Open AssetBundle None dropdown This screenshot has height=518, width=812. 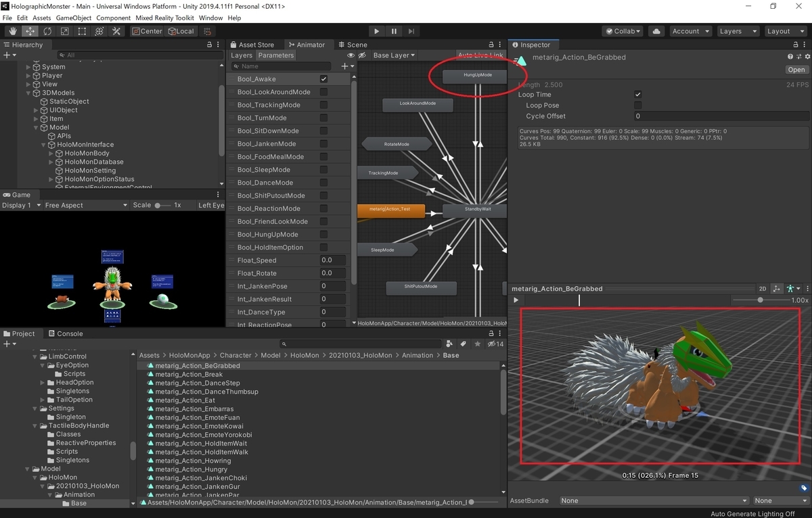(654, 500)
